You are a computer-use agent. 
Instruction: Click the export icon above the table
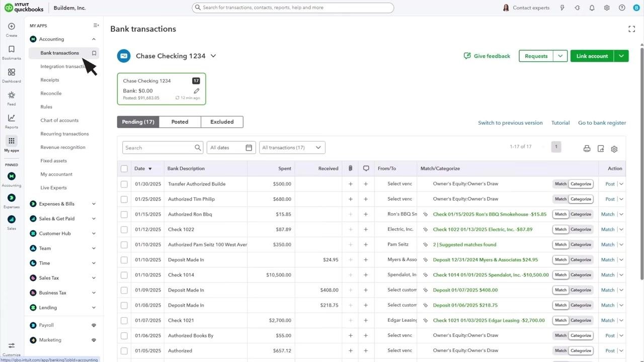click(601, 149)
